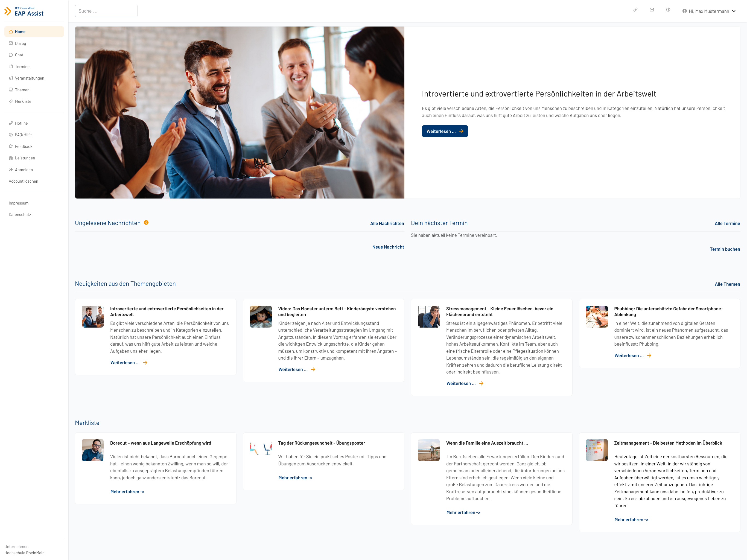This screenshot has width=747, height=560.
Task: Click thumbnail of Phubbing card
Action: pyautogui.click(x=597, y=316)
